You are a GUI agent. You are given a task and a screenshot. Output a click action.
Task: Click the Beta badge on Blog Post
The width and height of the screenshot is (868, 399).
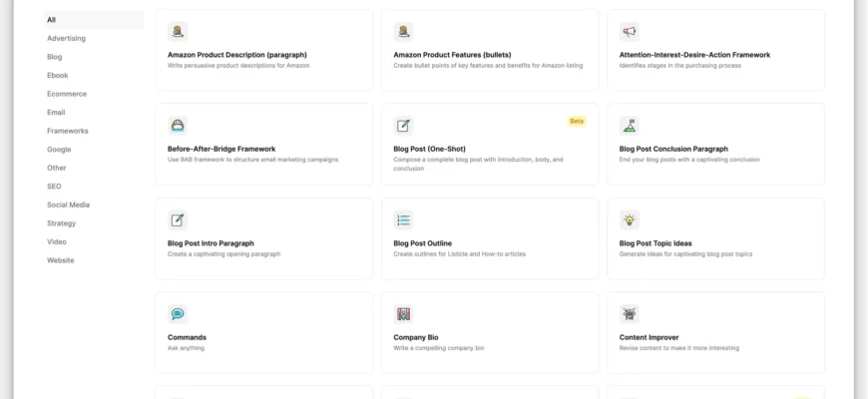click(577, 121)
